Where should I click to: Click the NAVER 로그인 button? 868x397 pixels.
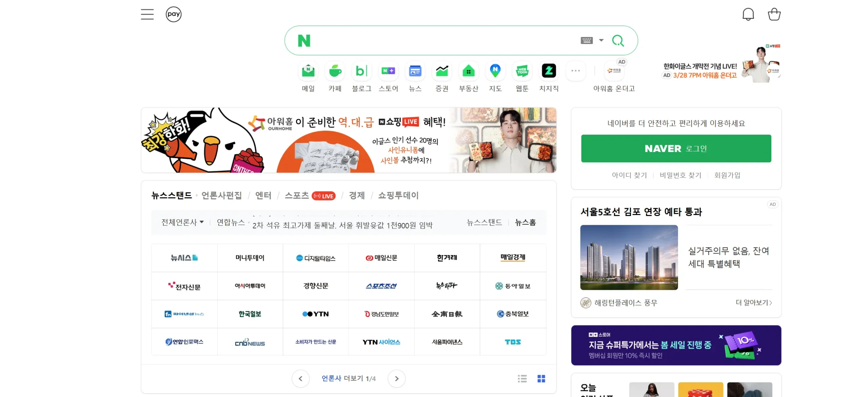click(676, 148)
